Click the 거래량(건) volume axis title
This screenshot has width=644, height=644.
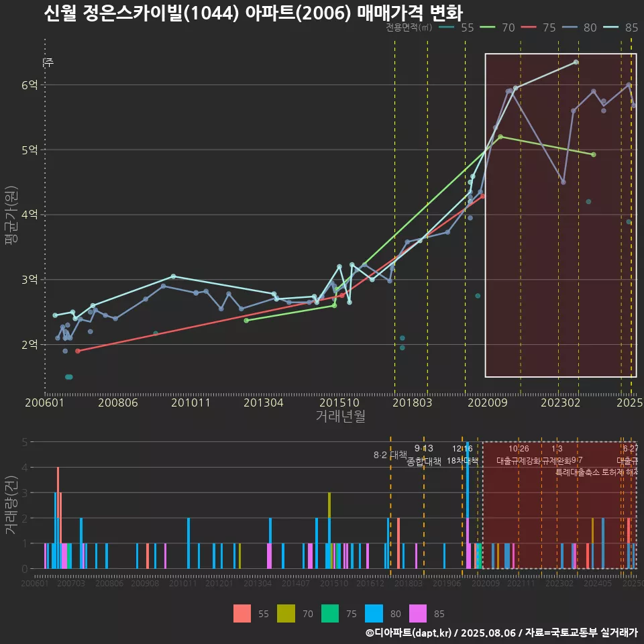pos(11,505)
